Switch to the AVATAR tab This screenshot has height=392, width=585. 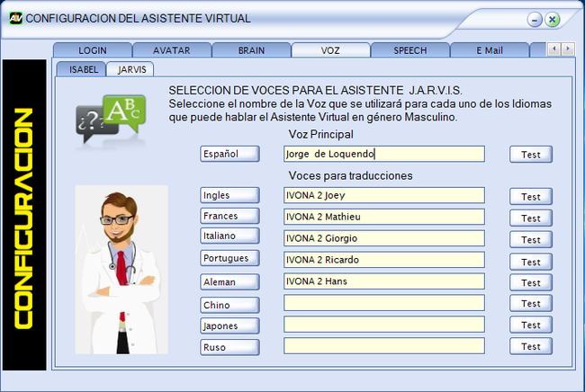click(172, 50)
